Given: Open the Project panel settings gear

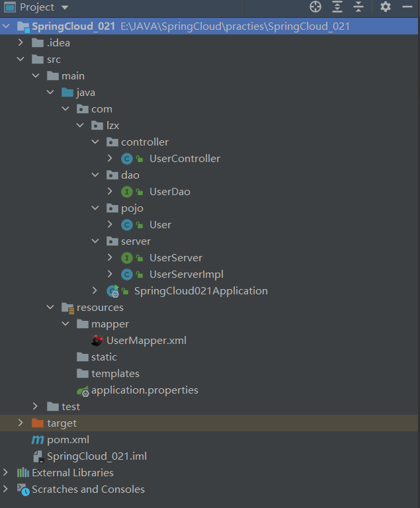Looking at the screenshot, I should pos(386,7).
